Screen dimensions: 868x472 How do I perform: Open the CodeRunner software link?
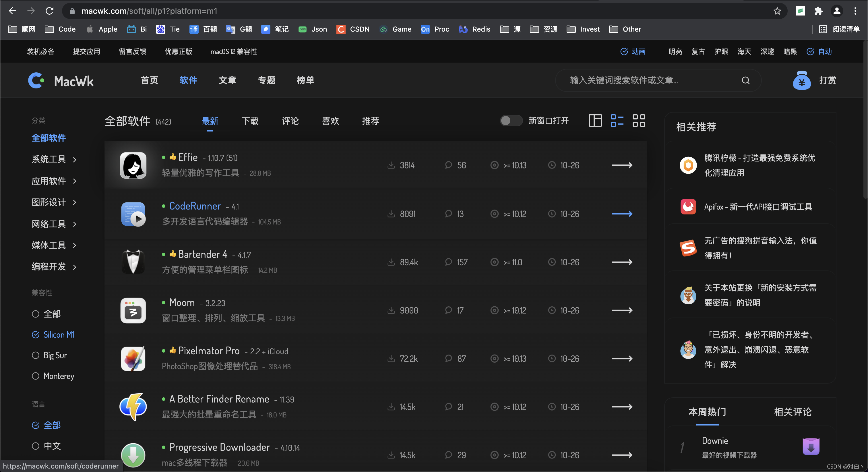pos(195,206)
